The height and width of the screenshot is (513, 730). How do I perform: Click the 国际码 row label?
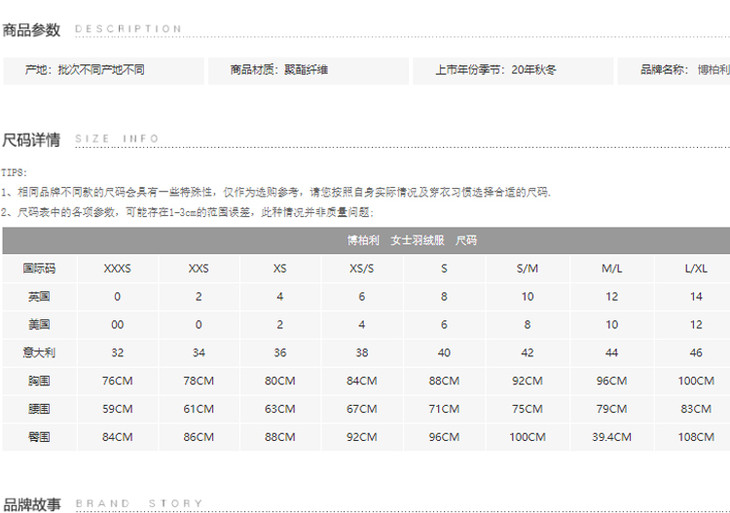(39, 269)
